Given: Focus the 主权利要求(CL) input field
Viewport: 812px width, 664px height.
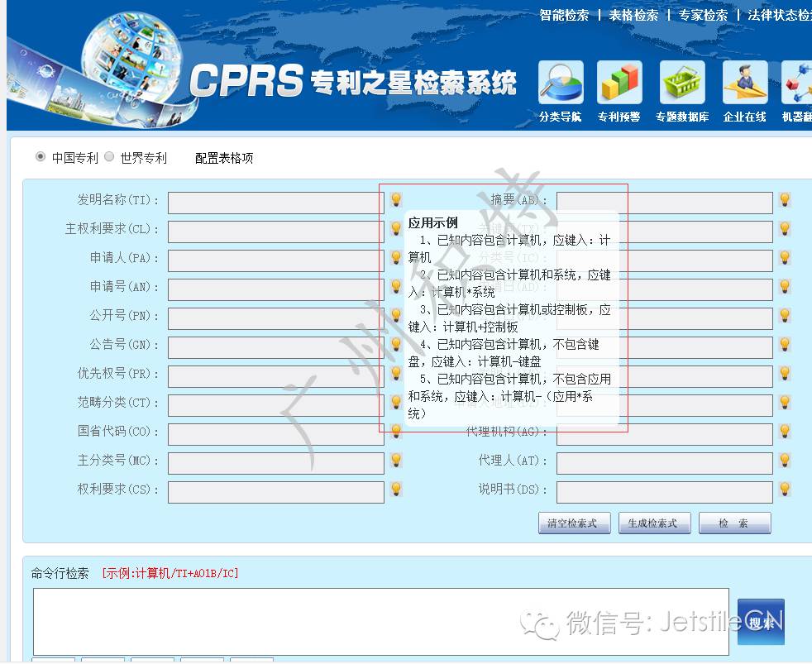Looking at the screenshot, I should [x=276, y=232].
